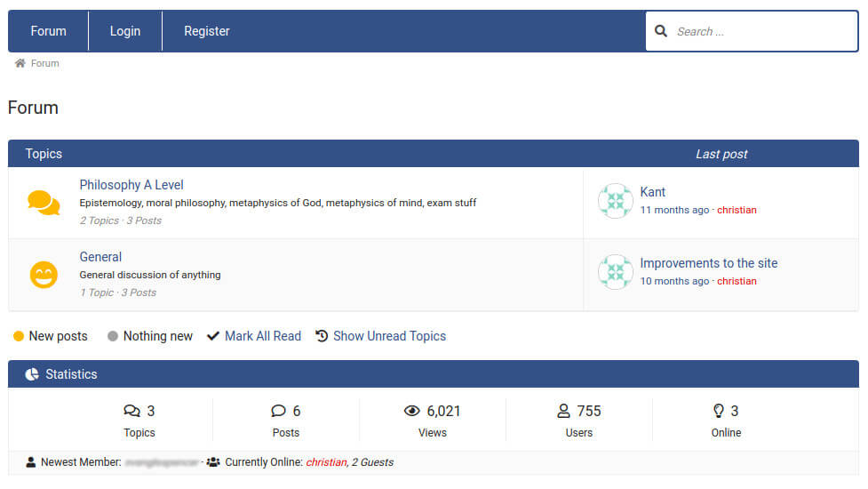Image resolution: width=868 pixels, height=489 pixels.
Task: Open the Improvements to the site post
Action: (x=709, y=263)
